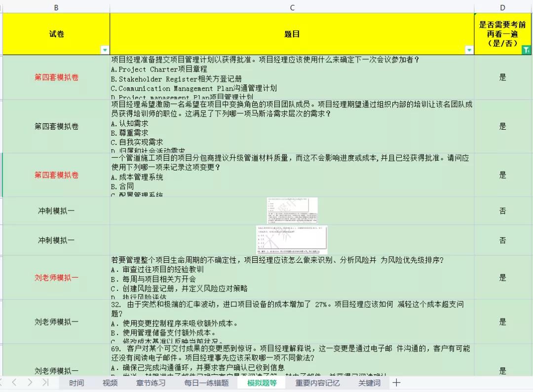Select 是 cell in question 32 row
This screenshot has width=533, height=392.
point(502,321)
